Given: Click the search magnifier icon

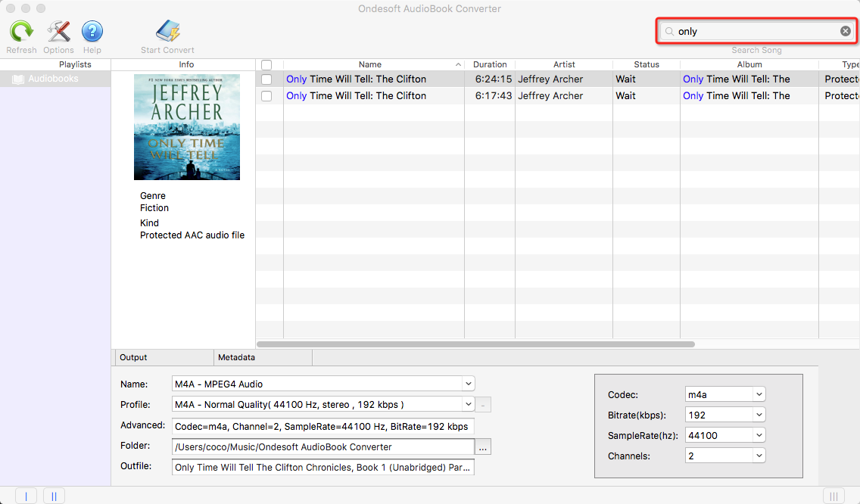Looking at the screenshot, I should coord(669,31).
